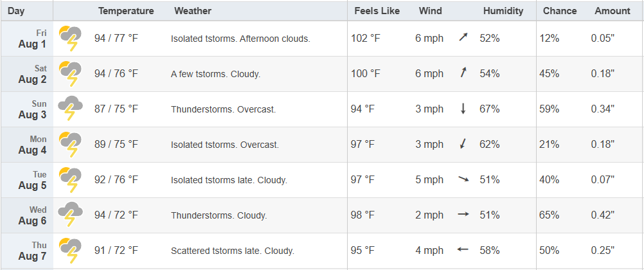Click the Tue Aug 5 weather icon

tap(70, 179)
